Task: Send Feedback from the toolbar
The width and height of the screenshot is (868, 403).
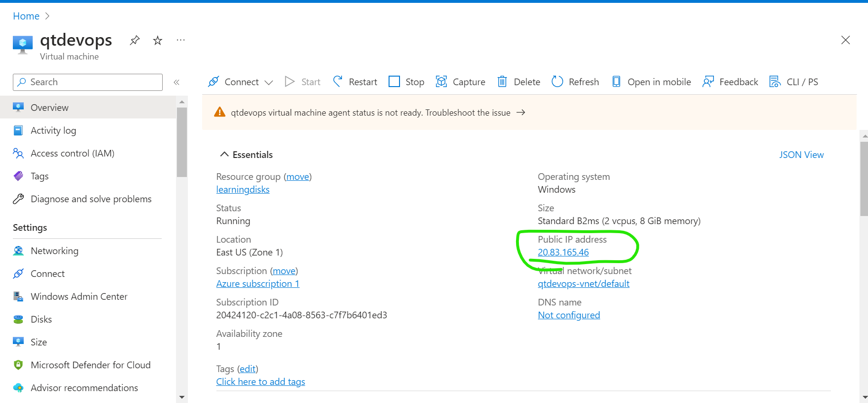Action: (730, 82)
